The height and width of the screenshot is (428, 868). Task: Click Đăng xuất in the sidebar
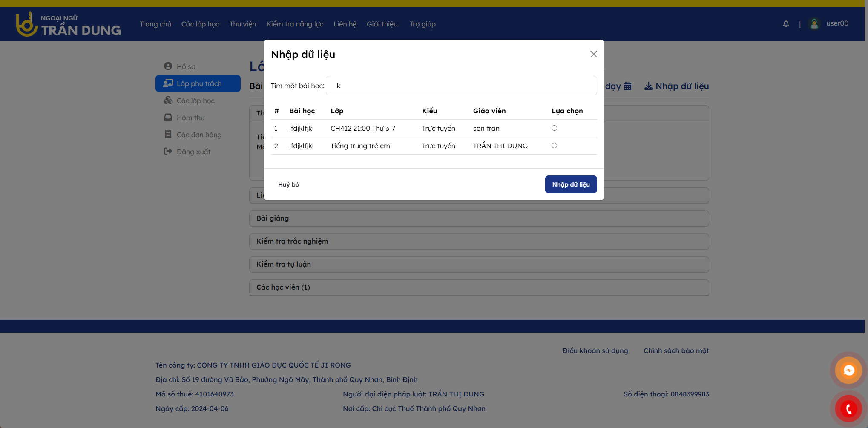[x=194, y=152]
